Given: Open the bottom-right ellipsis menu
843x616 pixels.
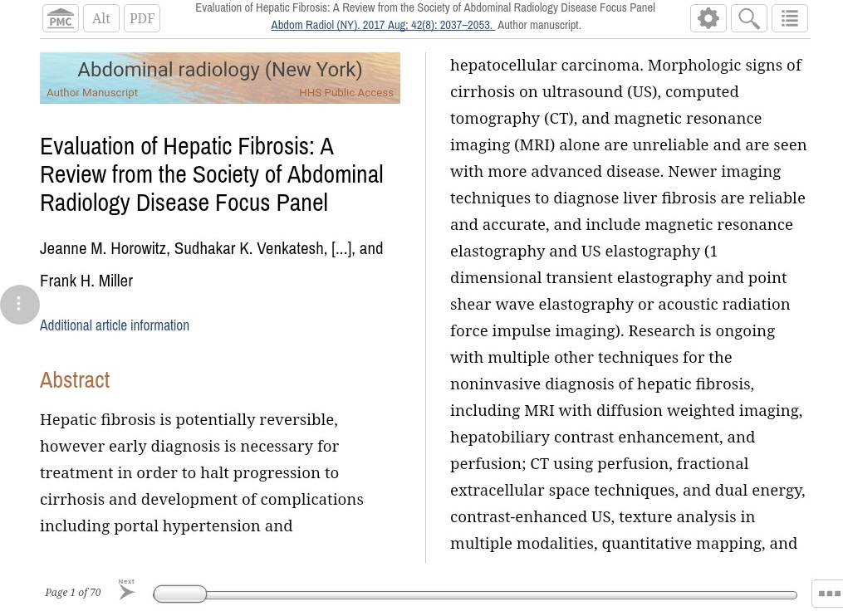Looking at the screenshot, I should pyautogui.click(x=829, y=594).
